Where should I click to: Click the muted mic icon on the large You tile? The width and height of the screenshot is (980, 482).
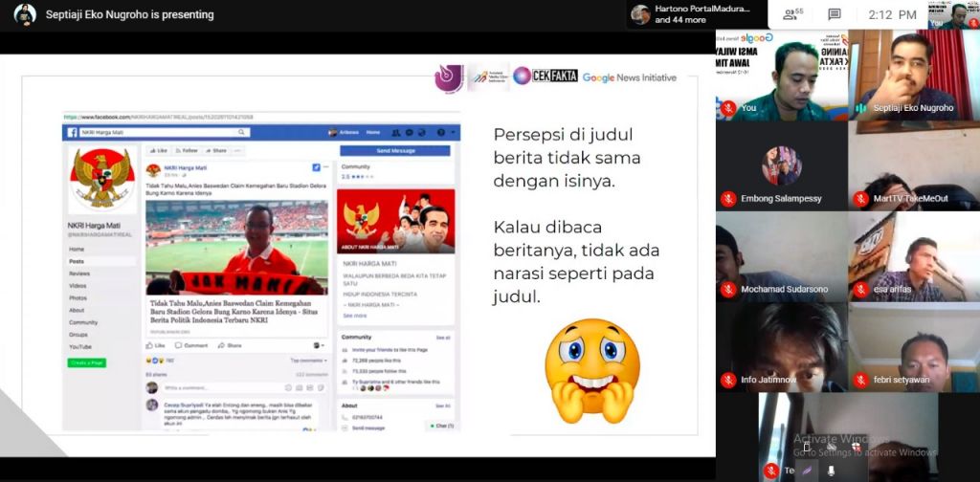pyautogui.click(x=728, y=108)
